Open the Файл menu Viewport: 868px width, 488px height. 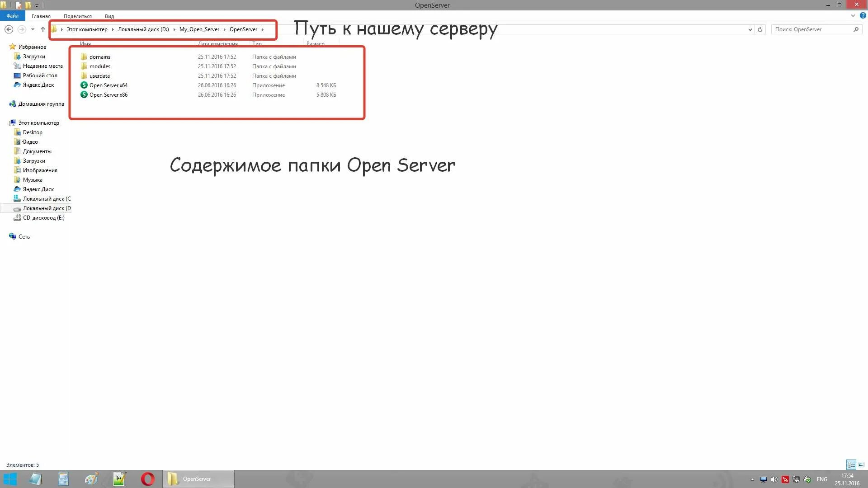(x=12, y=15)
